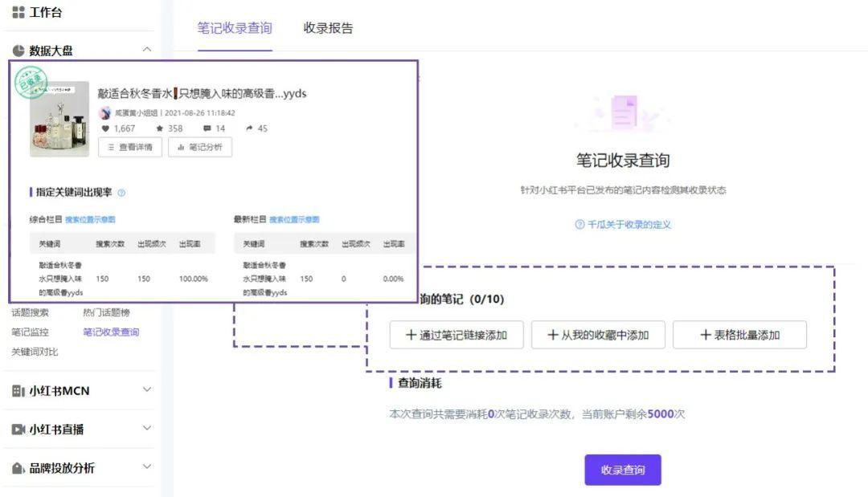Select the 数据大盘 pie chart icon
Image resolution: width=868 pixels, height=497 pixels.
[17, 48]
